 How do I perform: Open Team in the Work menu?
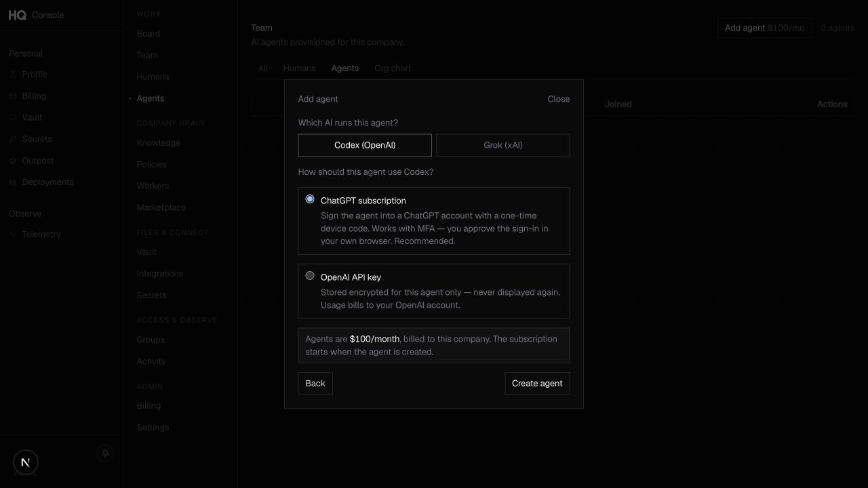pyautogui.click(x=147, y=56)
